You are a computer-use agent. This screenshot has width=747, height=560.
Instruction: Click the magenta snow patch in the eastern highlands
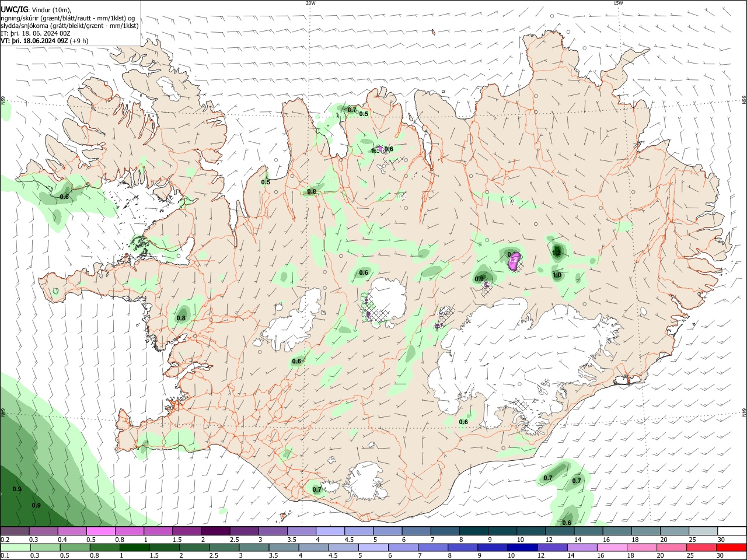click(x=515, y=261)
